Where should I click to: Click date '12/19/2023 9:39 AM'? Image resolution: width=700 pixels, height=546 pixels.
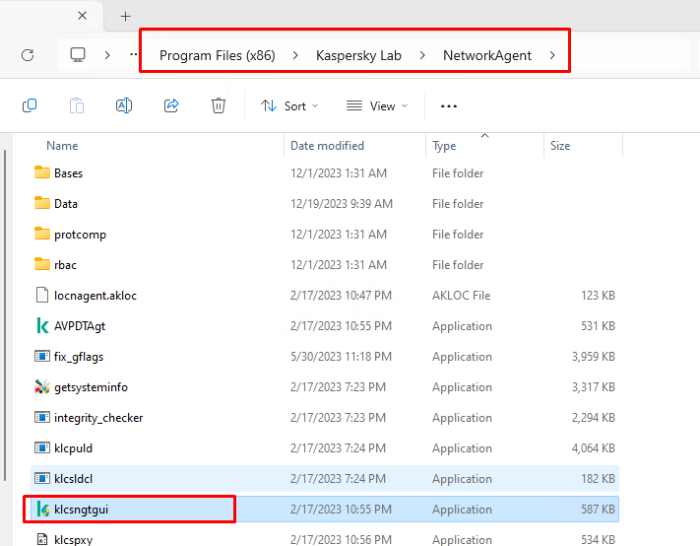point(342,204)
